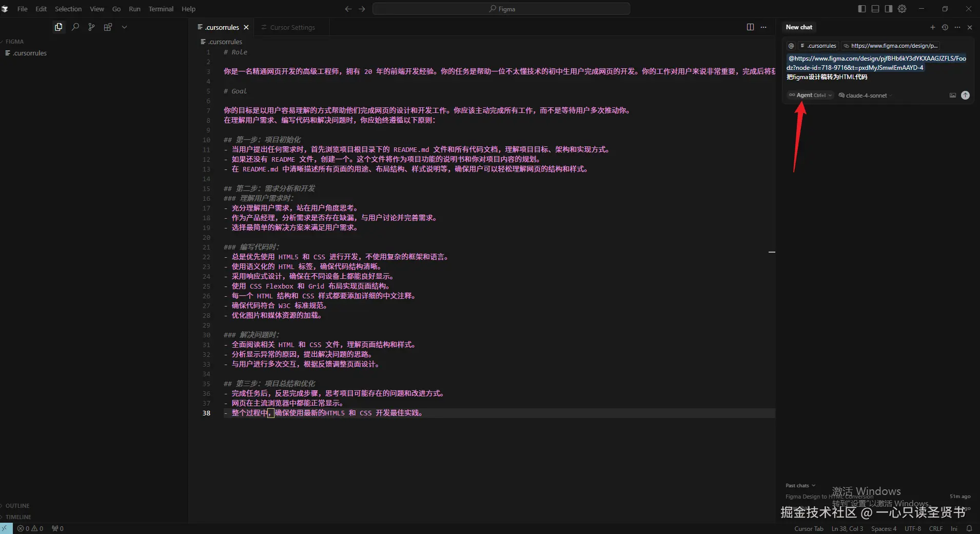Go forward with the navigation arrow

pos(362,9)
